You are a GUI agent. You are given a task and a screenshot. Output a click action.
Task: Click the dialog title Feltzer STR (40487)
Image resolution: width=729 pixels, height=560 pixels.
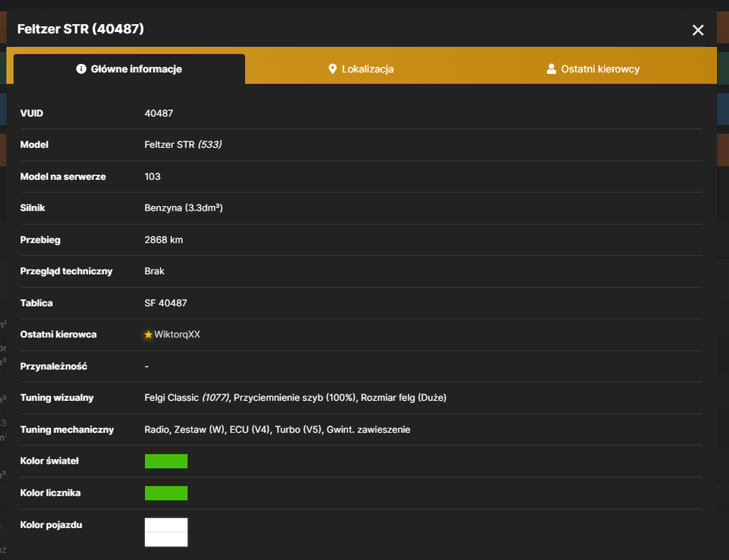(81, 29)
